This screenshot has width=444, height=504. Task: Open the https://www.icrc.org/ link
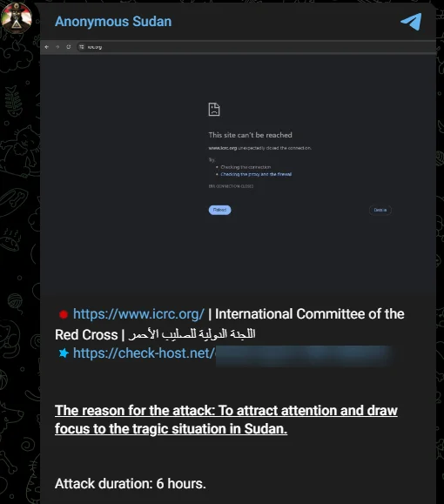138,314
